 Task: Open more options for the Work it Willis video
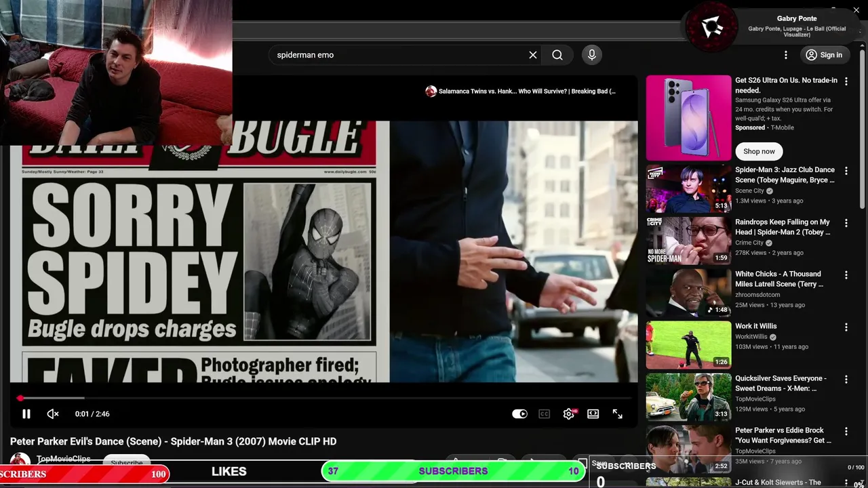click(x=846, y=327)
